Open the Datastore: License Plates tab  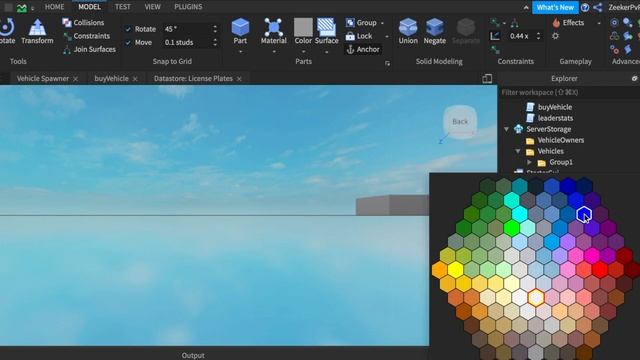coord(193,78)
